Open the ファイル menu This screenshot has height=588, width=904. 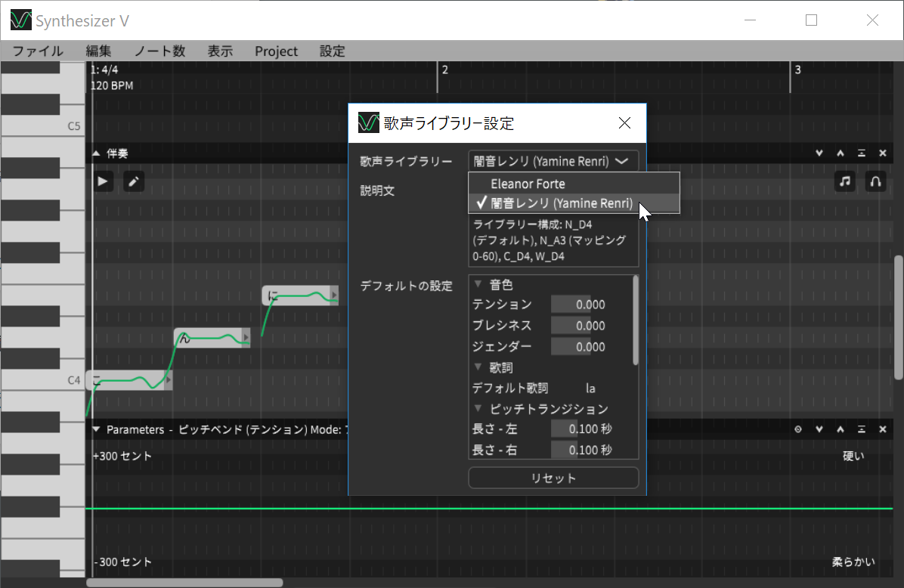pos(38,51)
